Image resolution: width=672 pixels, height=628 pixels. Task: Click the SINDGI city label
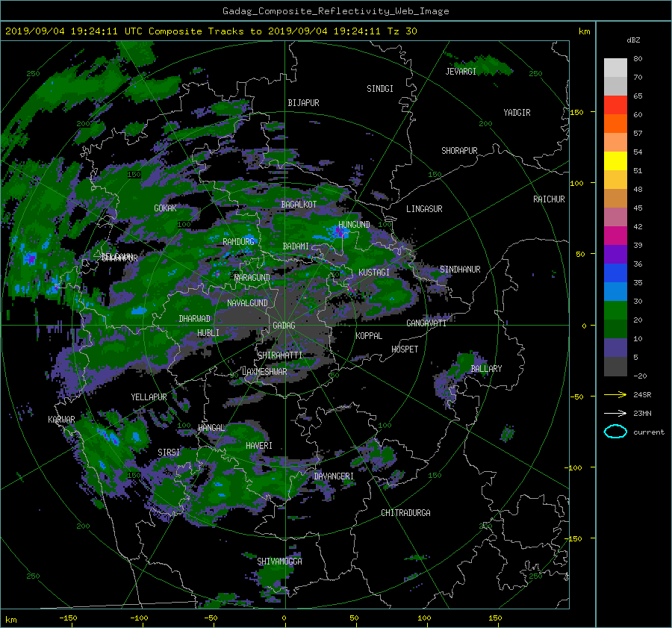380,89
